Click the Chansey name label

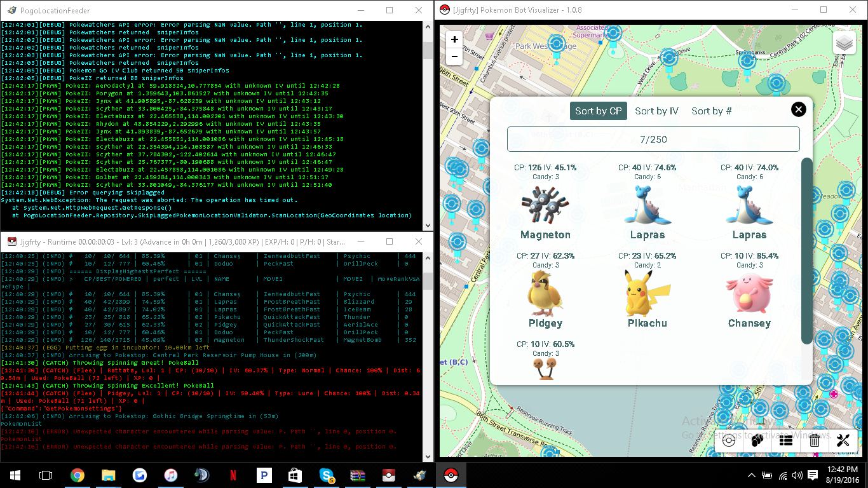point(749,323)
